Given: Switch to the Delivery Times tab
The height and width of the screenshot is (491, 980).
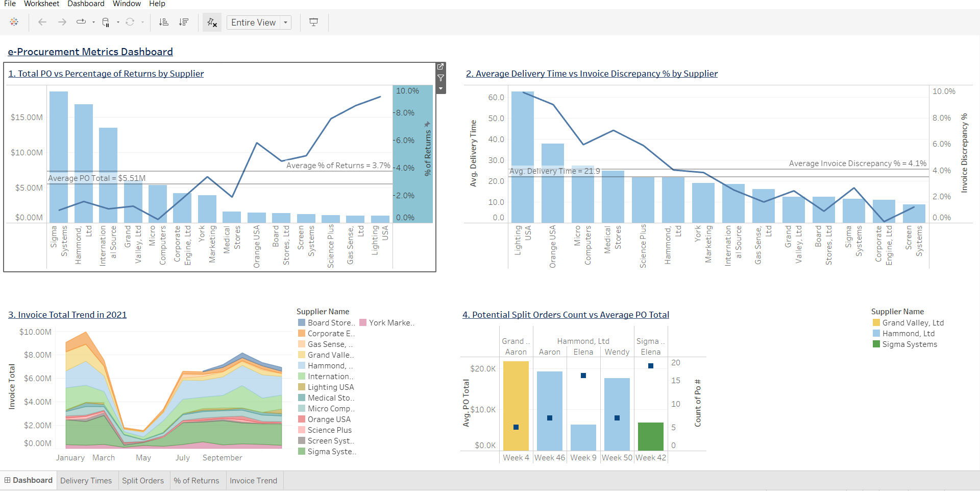Looking at the screenshot, I should (86, 481).
